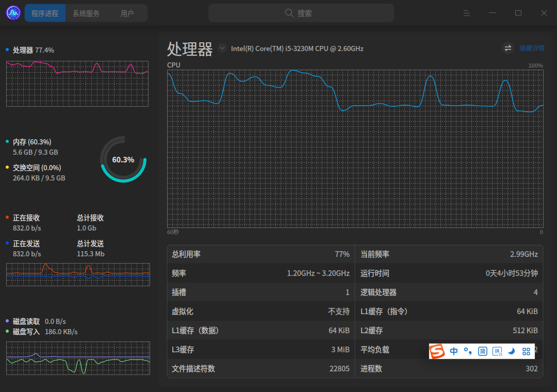The width and height of the screenshot is (557, 392).
Task: Click the L1缓存（指令） row
Action: (x=449, y=312)
